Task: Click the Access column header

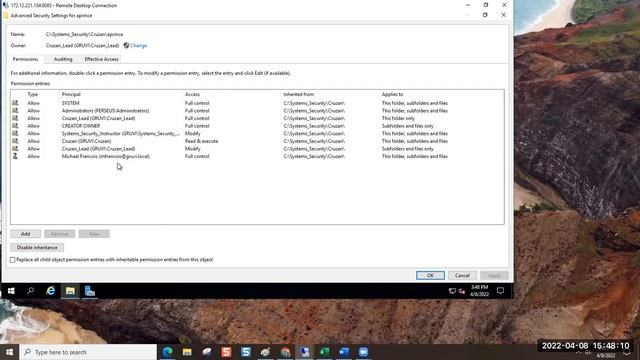Action: click(192, 94)
